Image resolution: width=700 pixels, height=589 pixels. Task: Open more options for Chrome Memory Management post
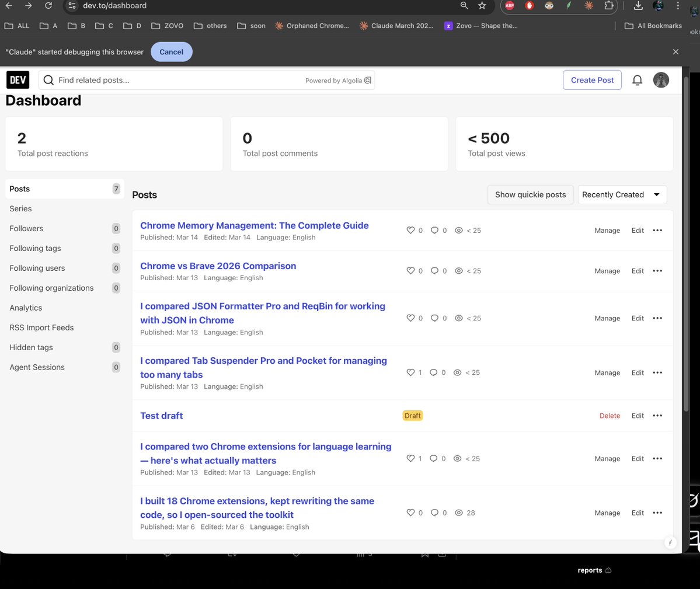[x=657, y=230]
